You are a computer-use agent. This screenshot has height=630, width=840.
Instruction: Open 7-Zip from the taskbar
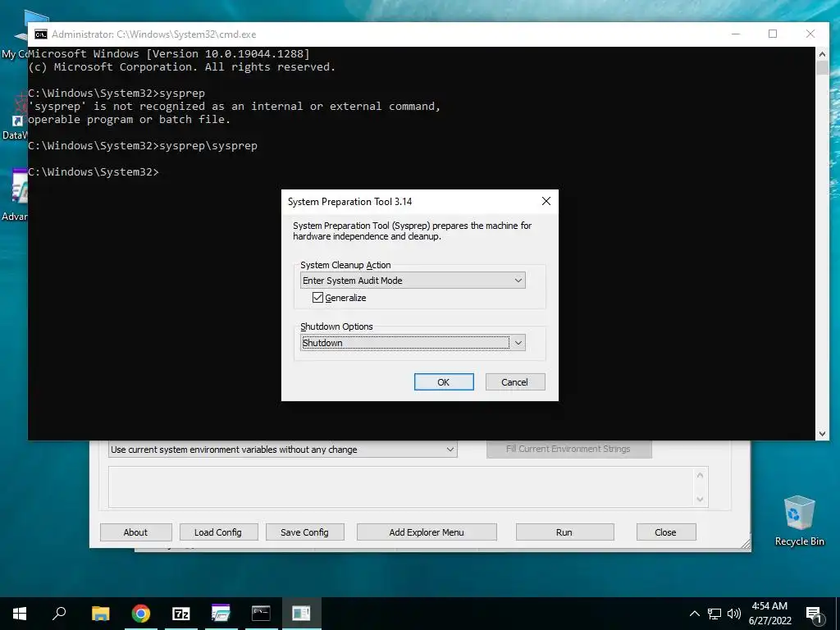181,614
